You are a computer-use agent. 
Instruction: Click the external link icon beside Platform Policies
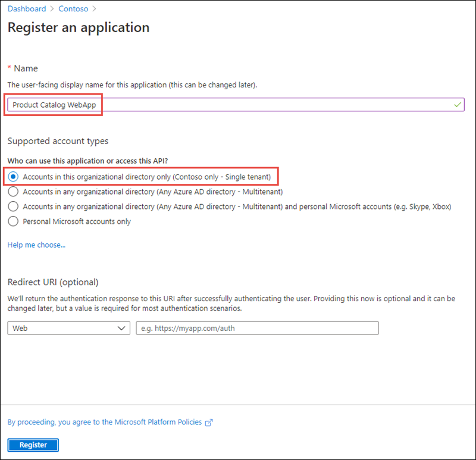tap(209, 423)
